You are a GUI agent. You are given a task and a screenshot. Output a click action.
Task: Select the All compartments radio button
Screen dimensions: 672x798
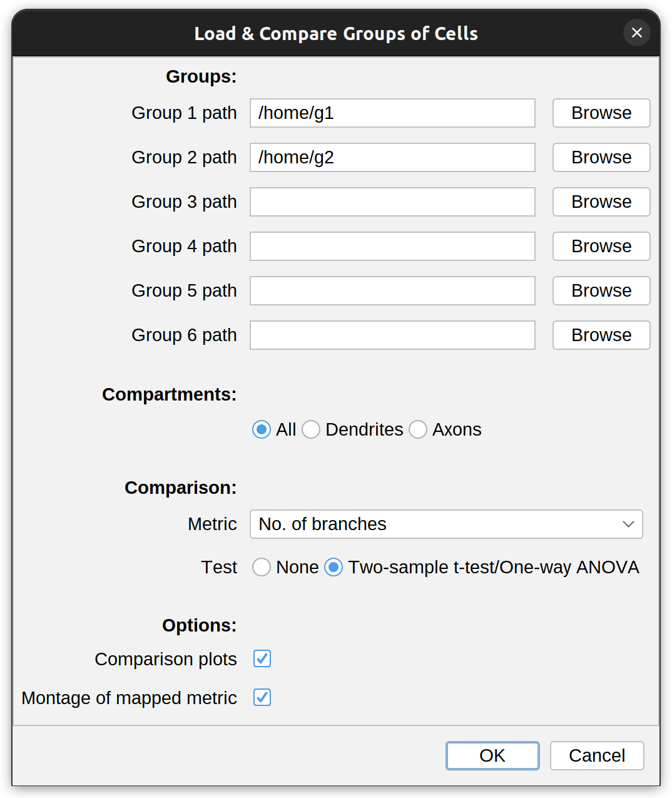click(262, 429)
